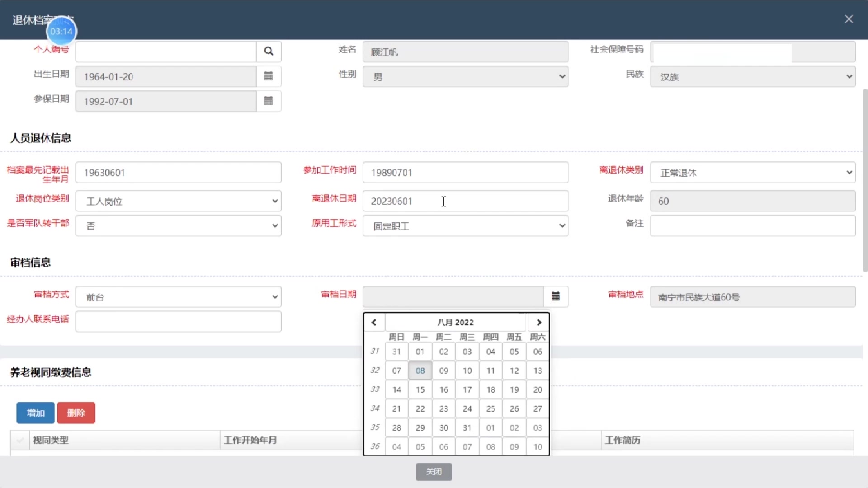
Task: Select day 14 in week 33
Action: coord(396,389)
